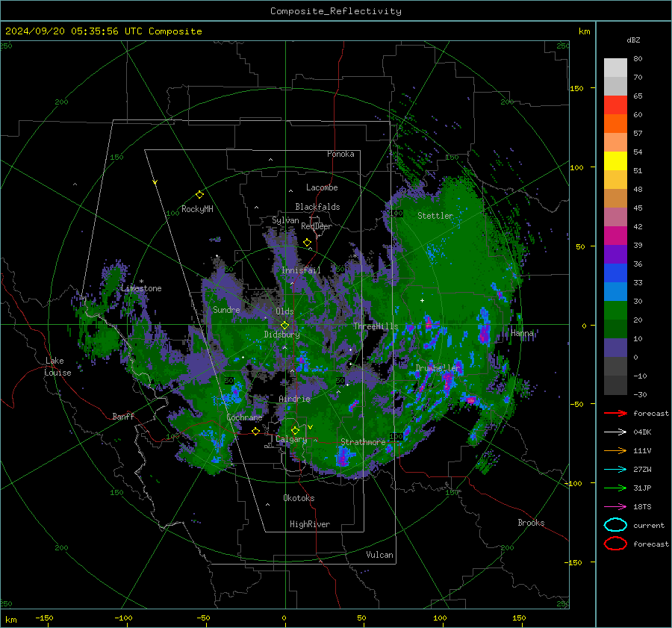Click the Olds town label

(284, 311)
